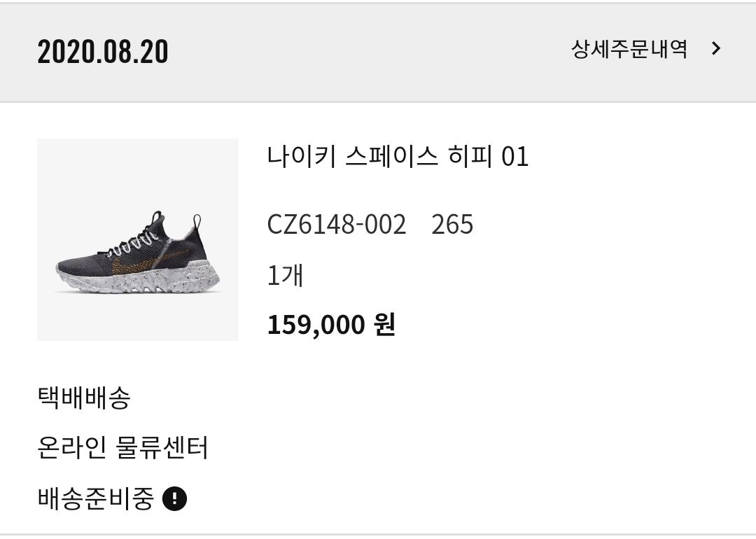The height and width of the screenshot is (539, 756).
Task: Click product name 나이키 스페이스 히피 01
Action: (x=398, y=156)
